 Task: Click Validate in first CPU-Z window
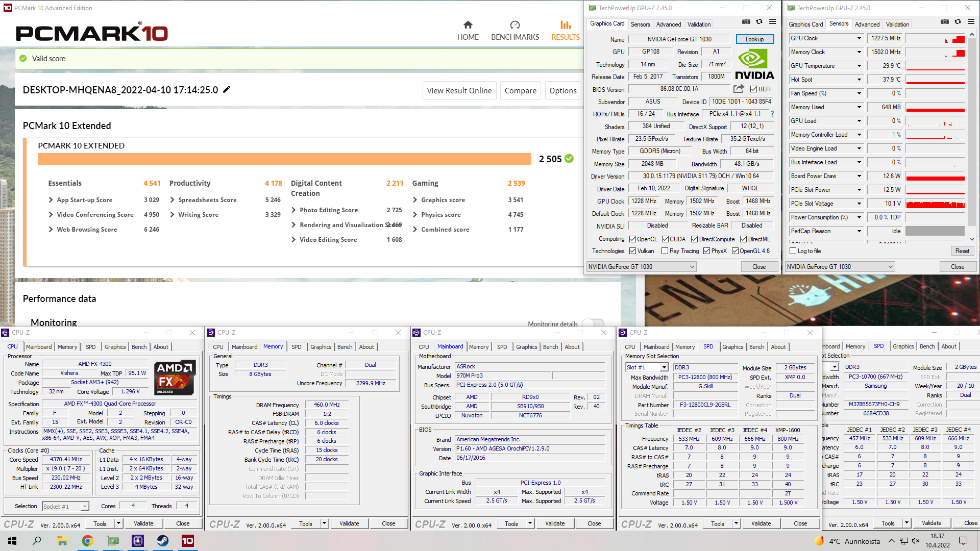(x=143, y=523)
